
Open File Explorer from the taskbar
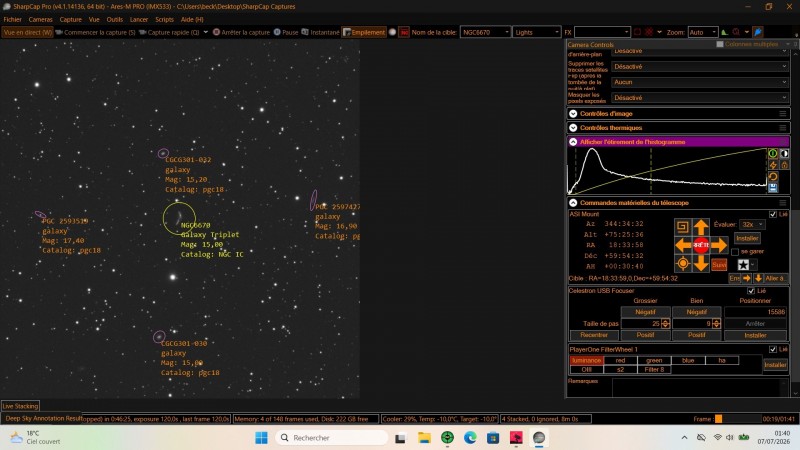[424, 437]
